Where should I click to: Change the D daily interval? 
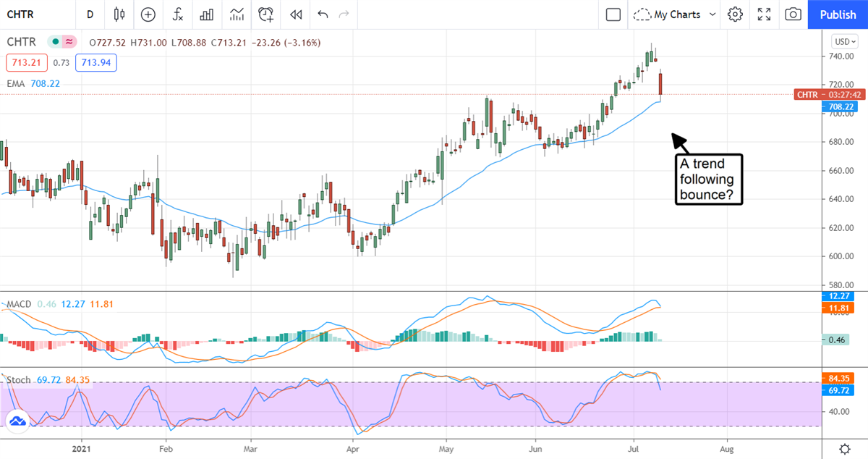(90, 14)
